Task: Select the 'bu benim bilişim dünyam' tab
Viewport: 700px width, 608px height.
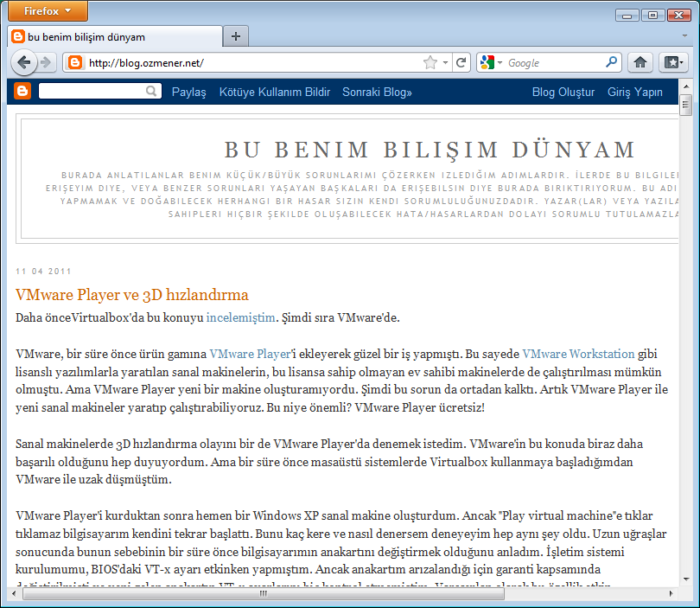Action: point(115,36)
